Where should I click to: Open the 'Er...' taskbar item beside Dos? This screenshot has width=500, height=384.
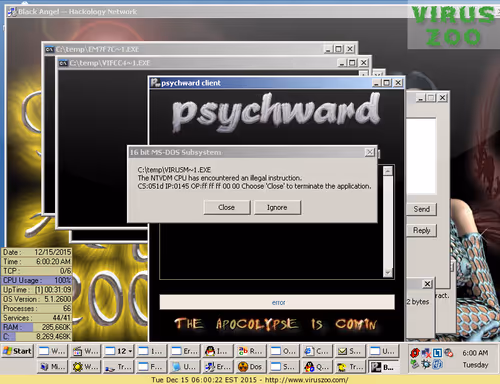click(x=217, y=367)
